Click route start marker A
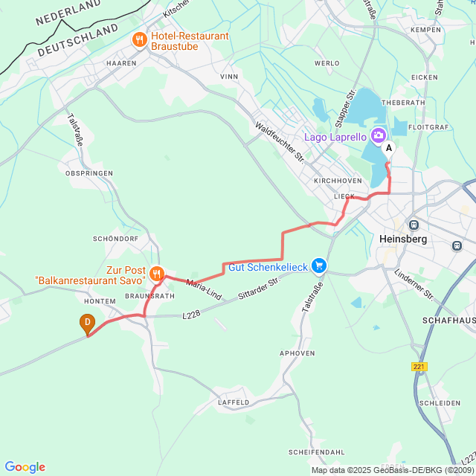Screen dimensions: 476x476 click(x=388, y=149)
